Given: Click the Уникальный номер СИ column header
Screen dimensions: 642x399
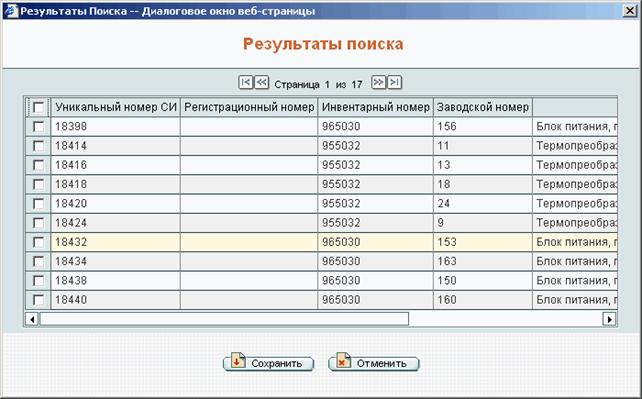Looking at the screenshot, I should coord(115,107).
